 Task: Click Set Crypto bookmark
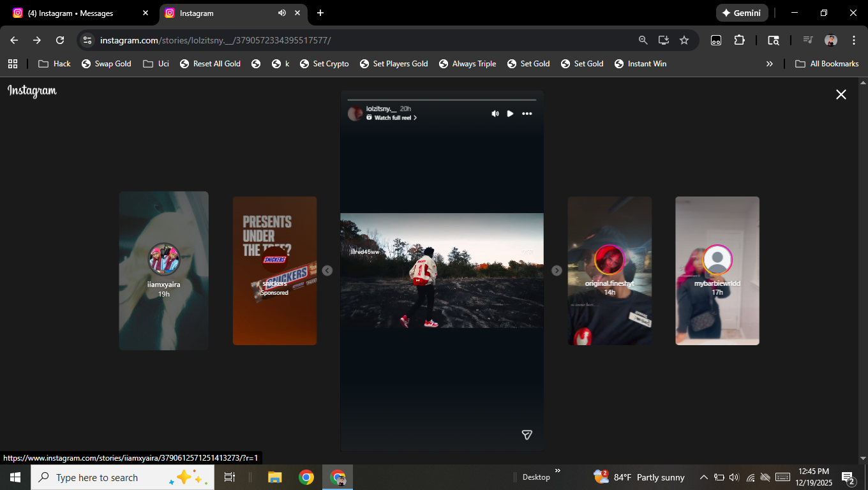(x=324, y=64)
